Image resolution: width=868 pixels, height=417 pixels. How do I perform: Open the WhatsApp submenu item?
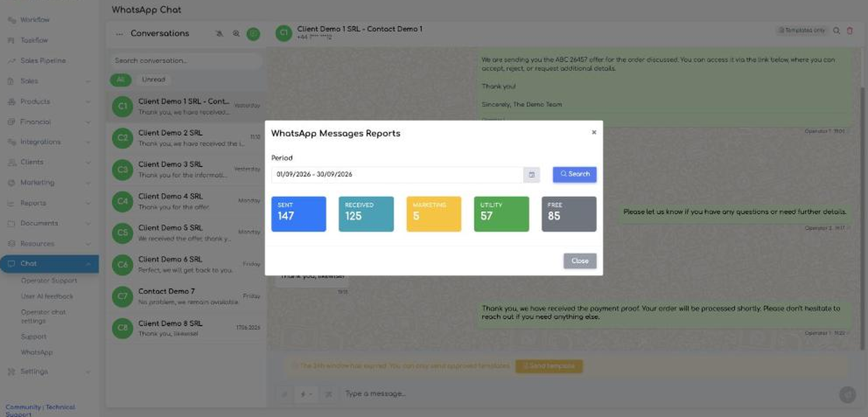pos(37,352)
